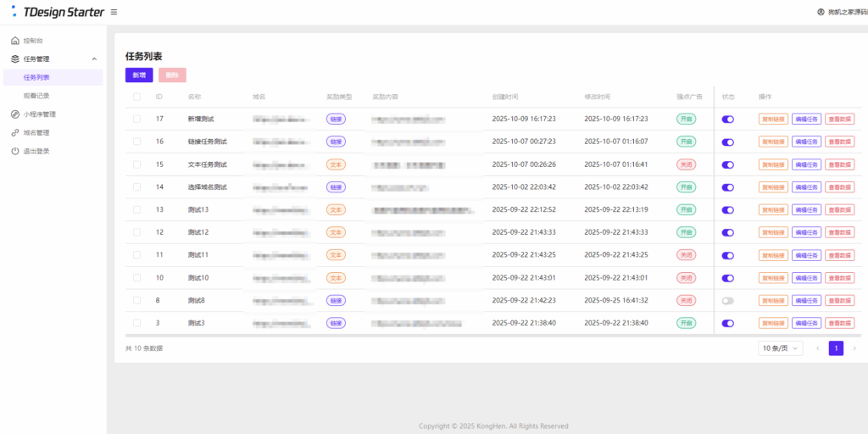The width and height of the screenshot is (868, 434).
Task: Click page number 1 in pagination
Action: click(x=836, y=348)
